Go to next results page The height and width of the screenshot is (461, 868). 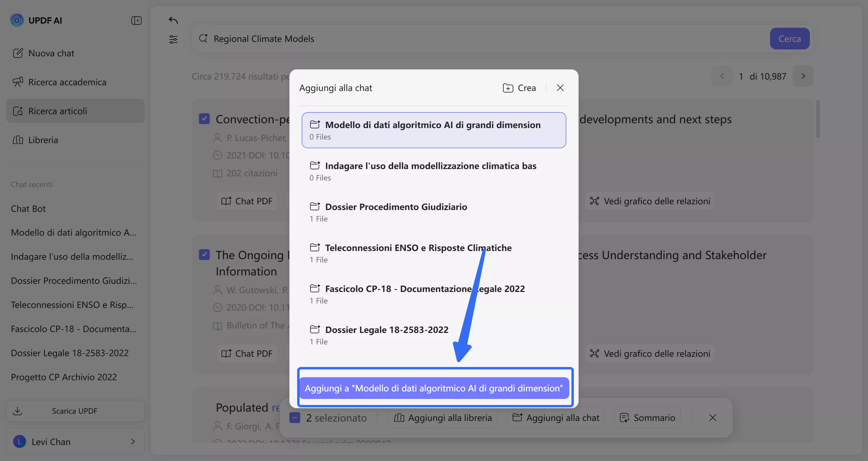pos(803,76)
